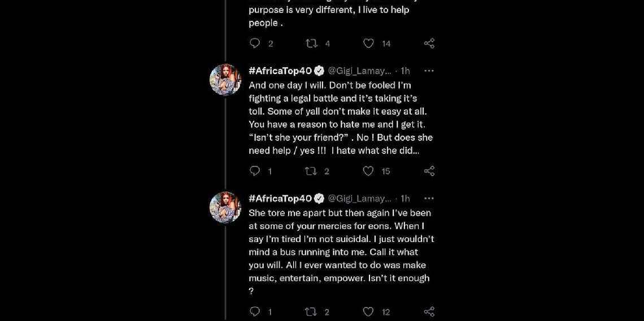Like the tweet showing 12 likes
The image size is (644, 321).
[x=368, y=311]
